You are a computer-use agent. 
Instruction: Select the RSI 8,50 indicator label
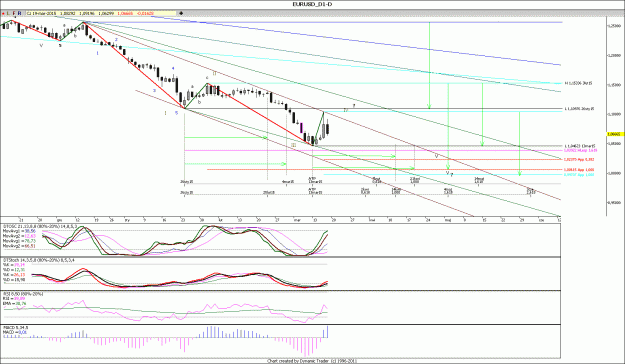point(23,294)
